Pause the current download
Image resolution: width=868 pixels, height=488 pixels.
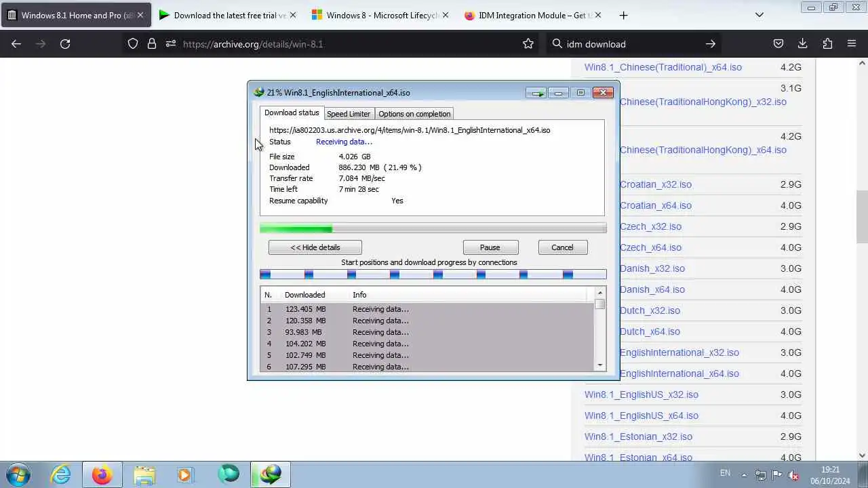pos(490,247)
